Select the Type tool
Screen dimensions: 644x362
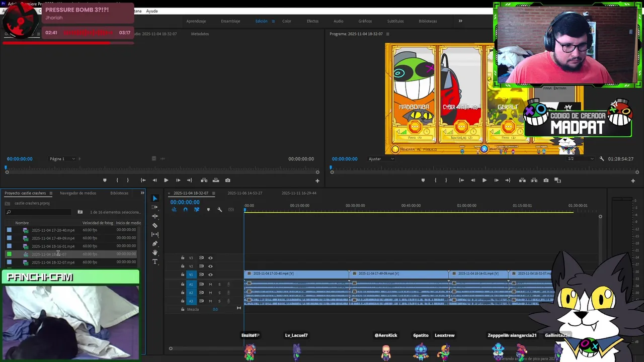pyautogui.click(x=155, y=261)
